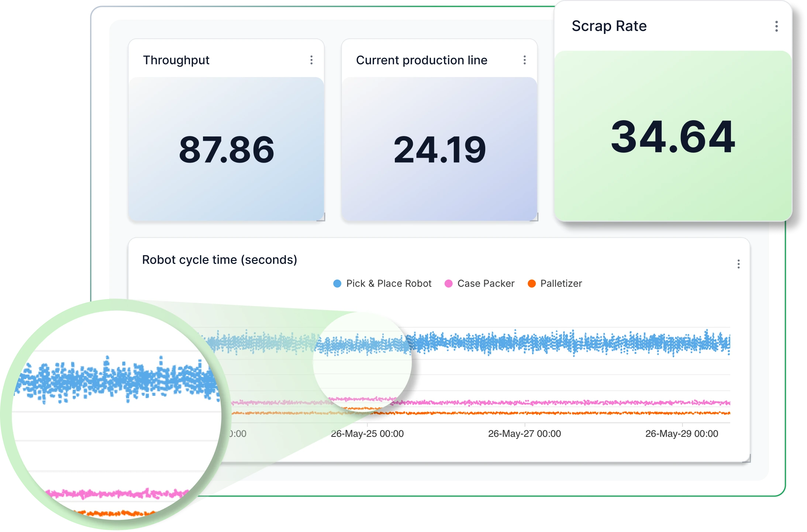Viewport: 807px width, 532px height.
Task: Click the Scrap Rate value 34.64
Action: click(x=673, y=136)
